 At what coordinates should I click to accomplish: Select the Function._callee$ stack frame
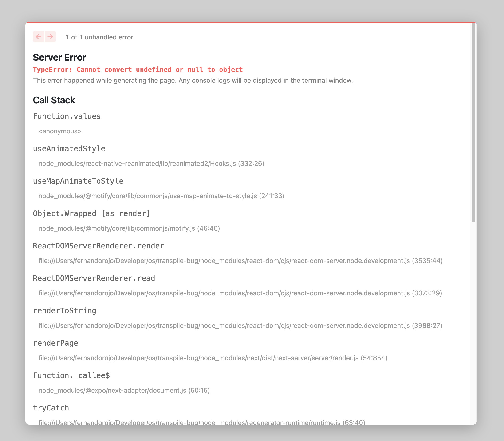click(x=72, y=375)
